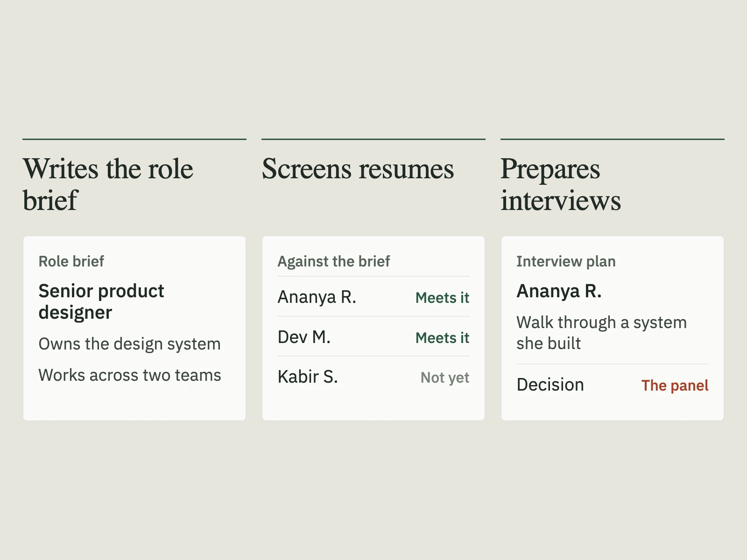Click the 'Not yet' status for Kabir S.

click(445, 378)
